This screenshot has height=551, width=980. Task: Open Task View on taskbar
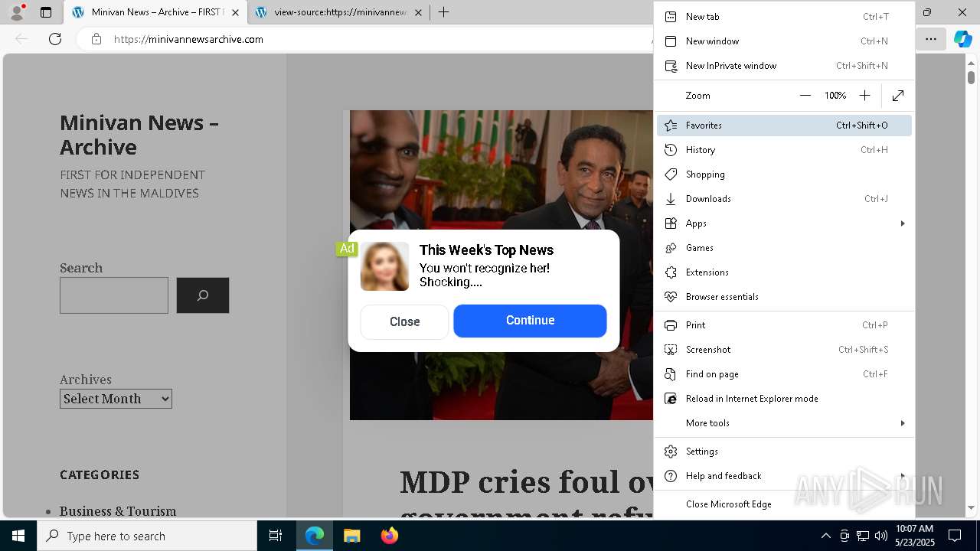click(x=276, y=536)
